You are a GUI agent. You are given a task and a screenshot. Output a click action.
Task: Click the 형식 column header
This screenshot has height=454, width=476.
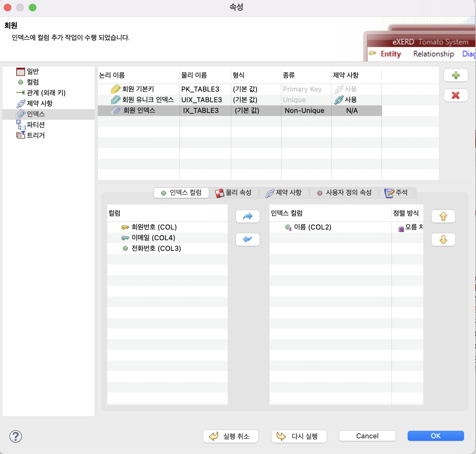[256, 75]
